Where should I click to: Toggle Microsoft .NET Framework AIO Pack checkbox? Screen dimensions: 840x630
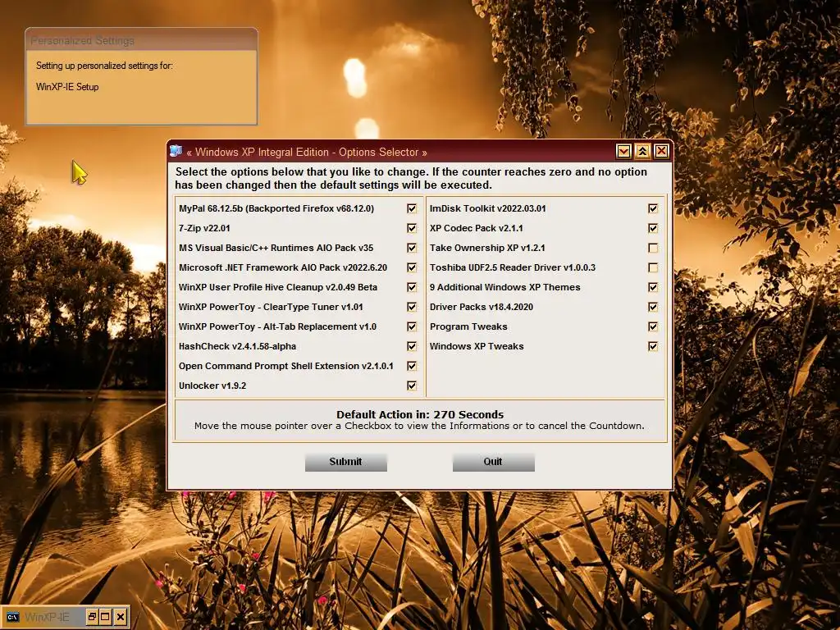[x=412, y=267]
